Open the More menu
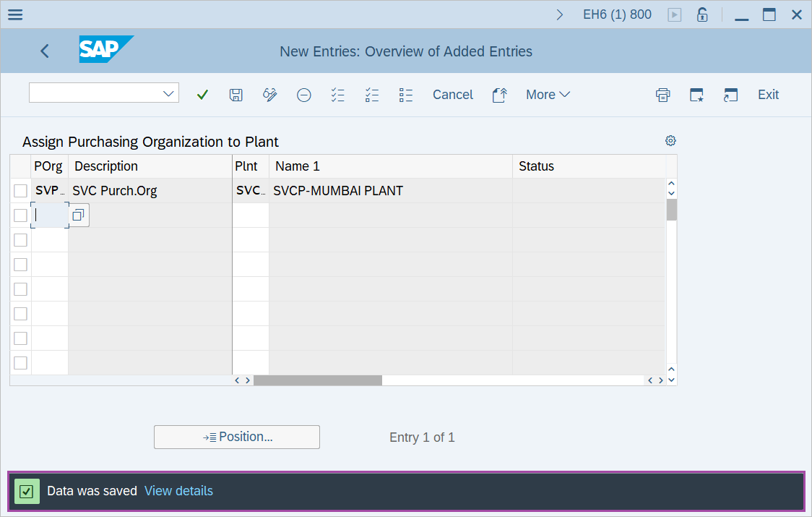The width and height of the screenshot is (812, 517). click(548, 94)
